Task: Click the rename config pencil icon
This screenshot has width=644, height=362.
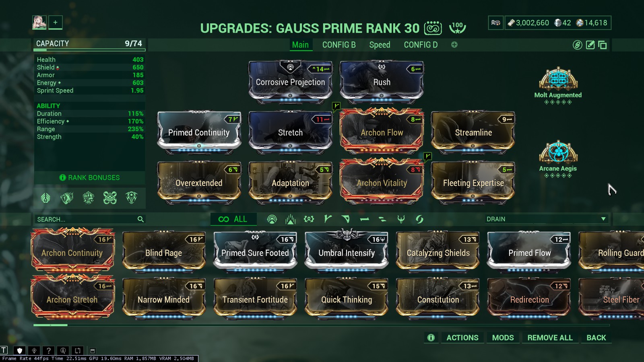Action: (x=590, y=45)
